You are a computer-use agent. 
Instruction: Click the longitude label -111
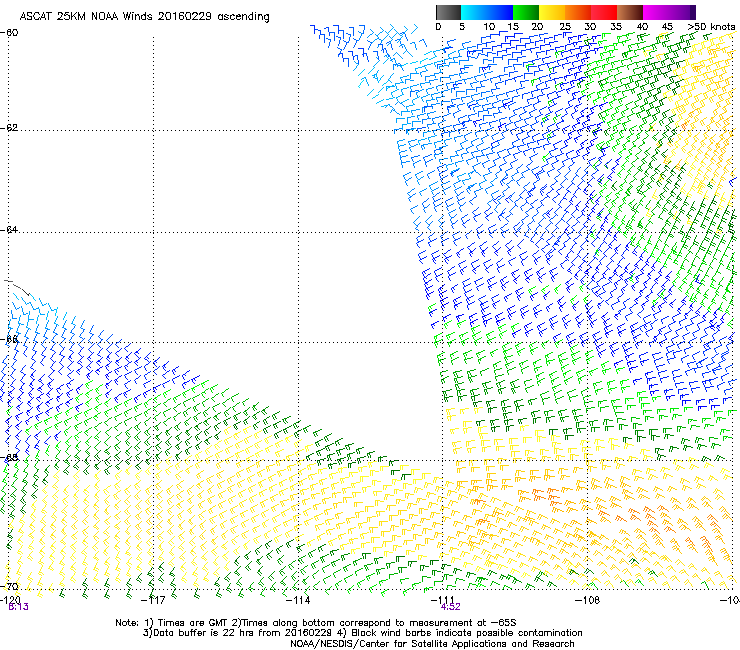click(443, 599)
